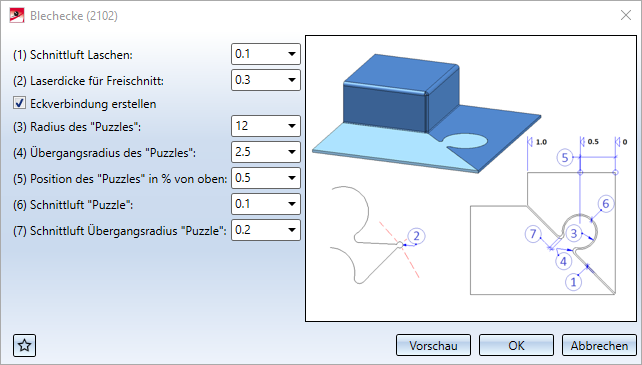Click the circled number 6 in the diagram
This screenshot has width=642, height=365.
pos(606,204)
